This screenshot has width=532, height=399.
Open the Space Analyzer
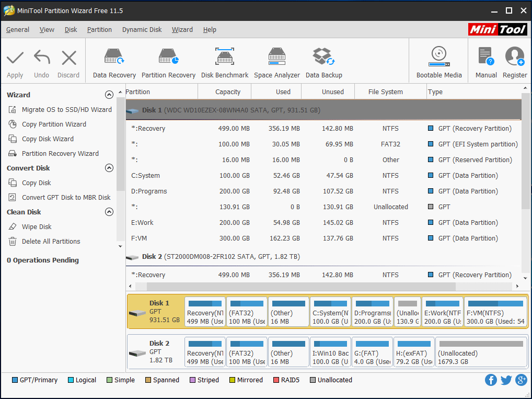pyautogui.click(x=276, y=61)
